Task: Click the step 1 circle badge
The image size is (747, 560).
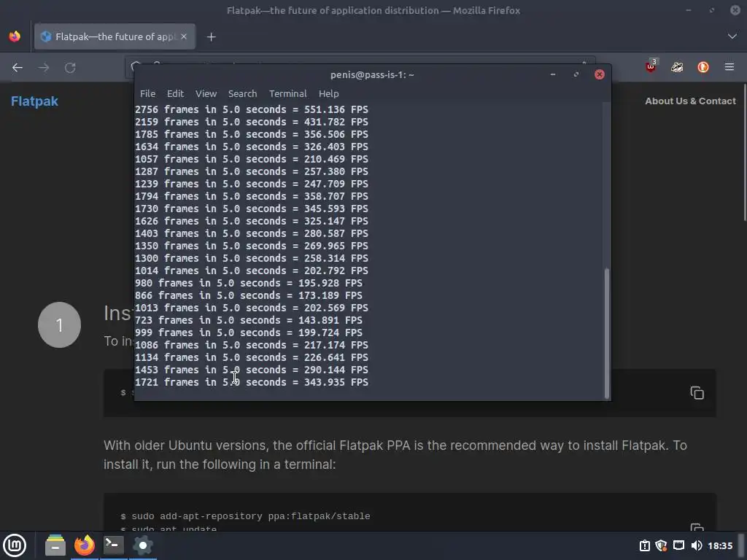Action: pyautogui.click(x=60, y=324)
